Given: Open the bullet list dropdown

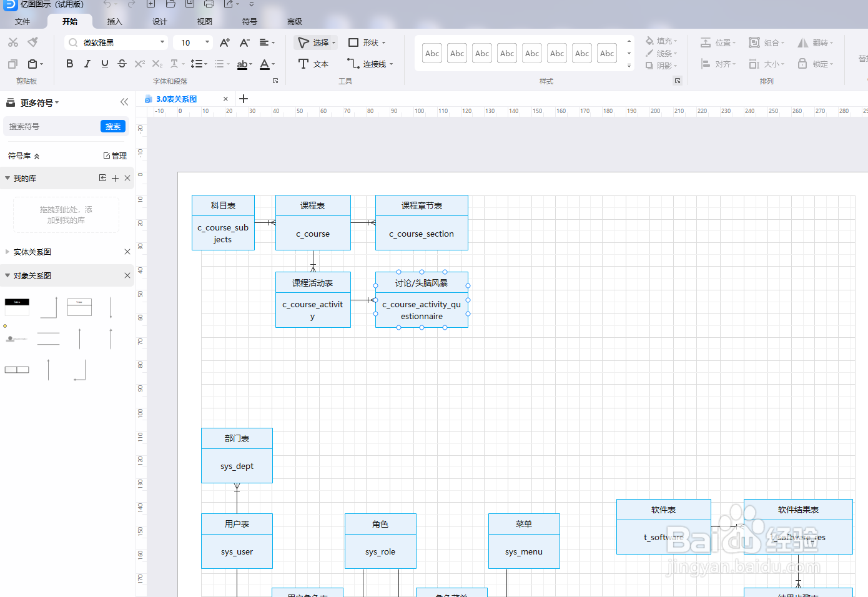Looking at the screenshot, I should pyautogui.click(x=222, y=64).
